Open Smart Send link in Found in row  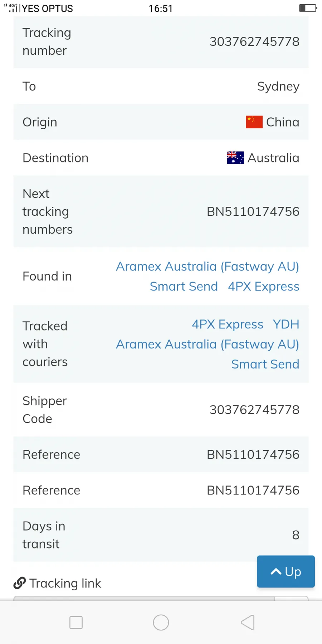tap(184, 287)
